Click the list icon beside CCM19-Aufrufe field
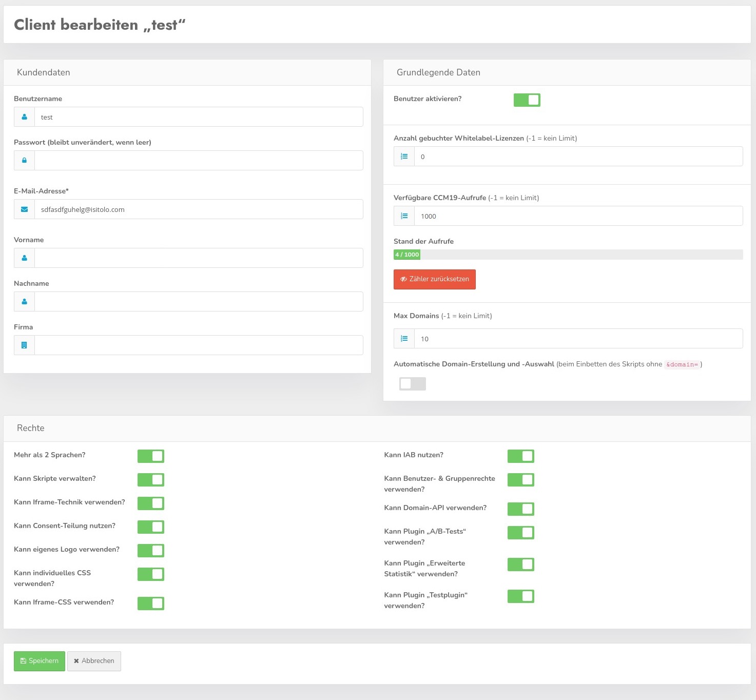The image size is (756, 700). (404, 216)
